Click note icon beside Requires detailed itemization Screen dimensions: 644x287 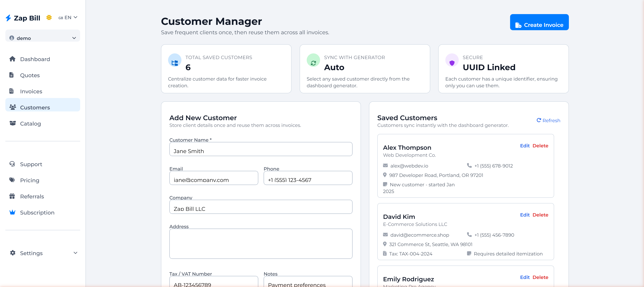click(469, 253)
